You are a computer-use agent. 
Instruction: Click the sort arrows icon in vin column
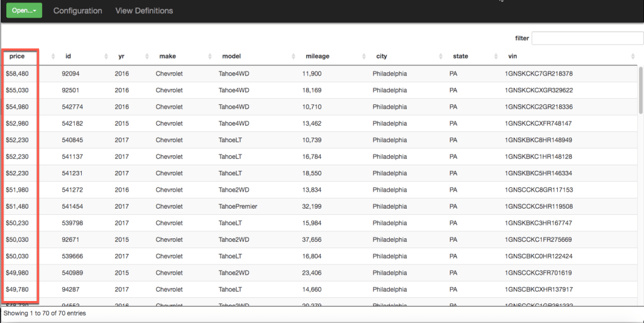pos(633,57)
